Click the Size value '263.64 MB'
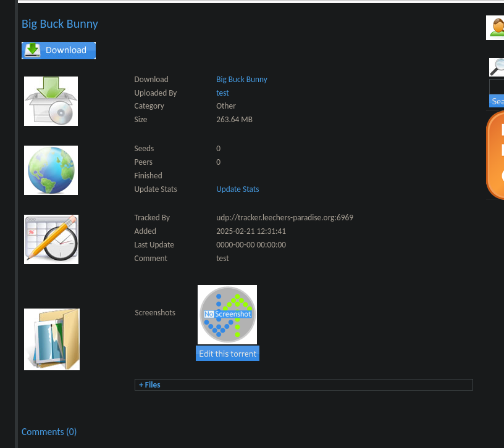This screenshot has width=504, height=448. click(x=234, y=120)
